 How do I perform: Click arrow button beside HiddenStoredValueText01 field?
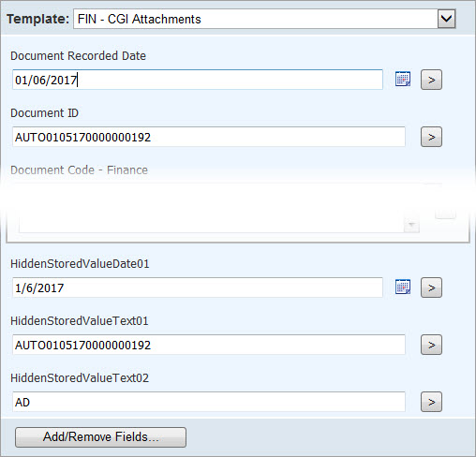[431, 345]
